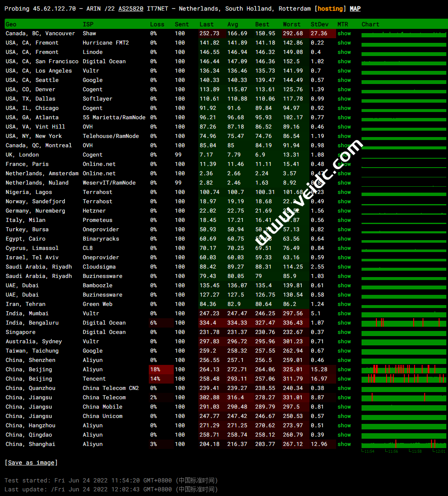Click the ISP column header
Screen dimensions: 448x496
pos(88,24)
